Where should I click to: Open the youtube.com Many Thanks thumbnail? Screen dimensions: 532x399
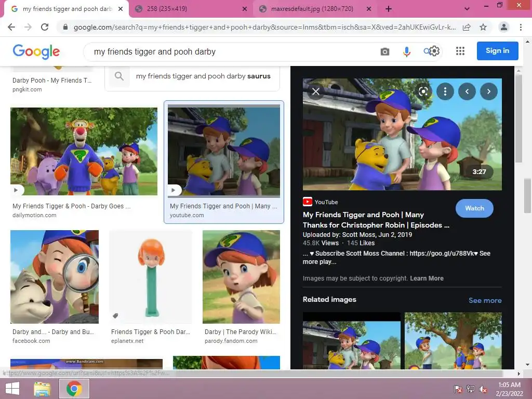pyautogui.click(x=224, y=151)
